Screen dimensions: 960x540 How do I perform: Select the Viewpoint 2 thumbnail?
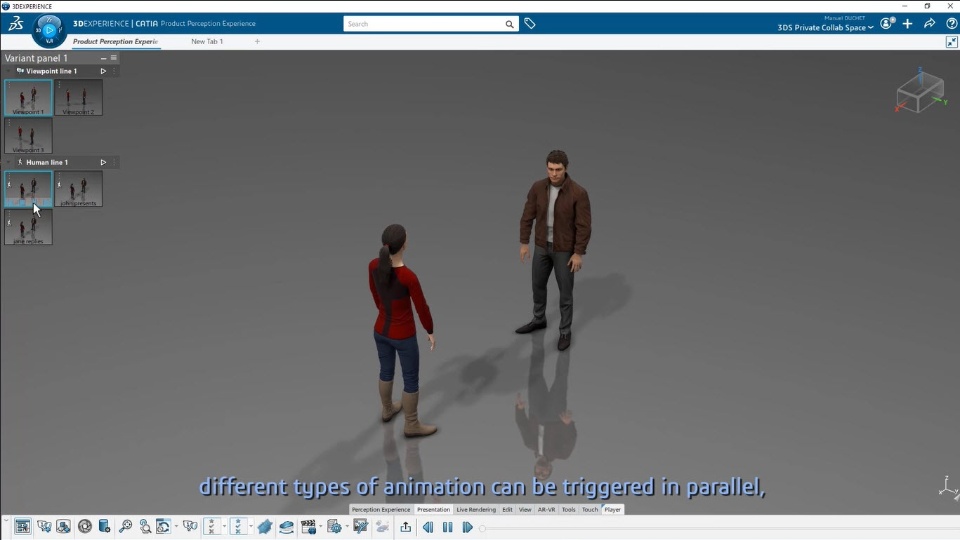(x=78, y=98)
